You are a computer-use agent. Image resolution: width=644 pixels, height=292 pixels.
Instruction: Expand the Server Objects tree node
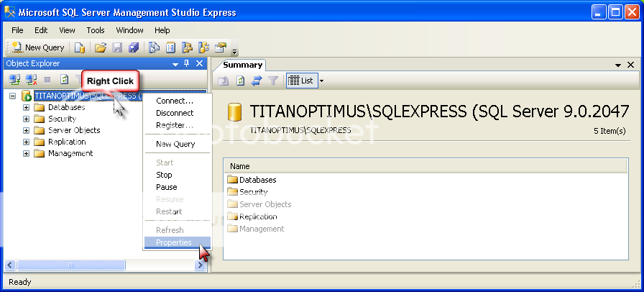point(27,130)
